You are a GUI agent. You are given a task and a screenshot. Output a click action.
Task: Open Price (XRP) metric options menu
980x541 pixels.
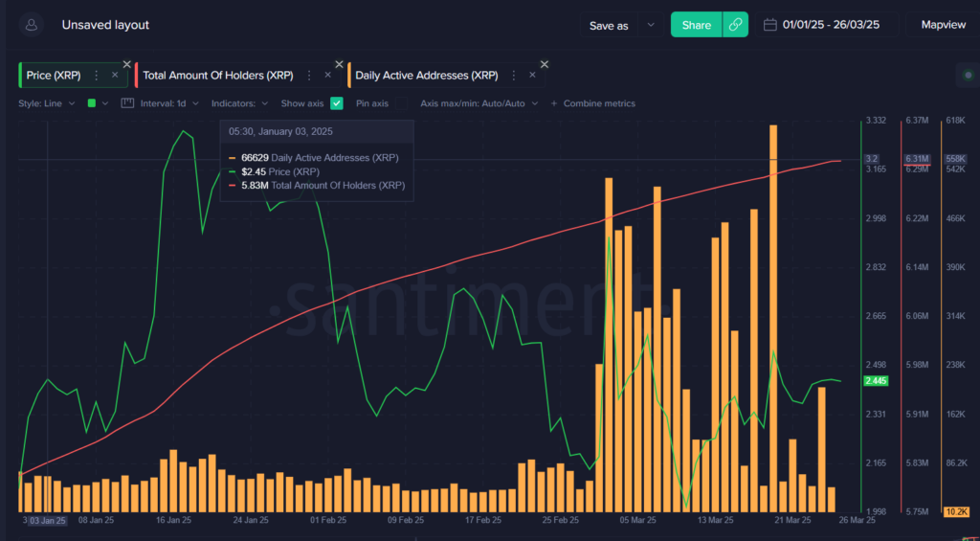(96, 75)
